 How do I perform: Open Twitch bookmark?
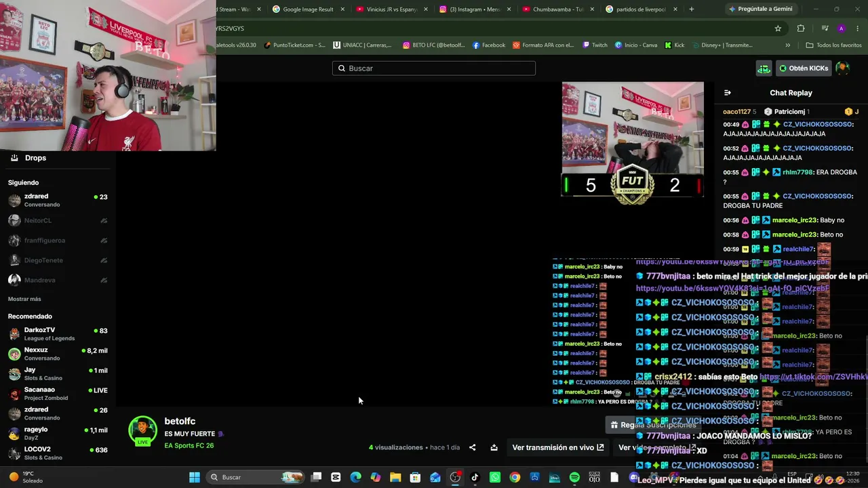(x=595, y=45)
